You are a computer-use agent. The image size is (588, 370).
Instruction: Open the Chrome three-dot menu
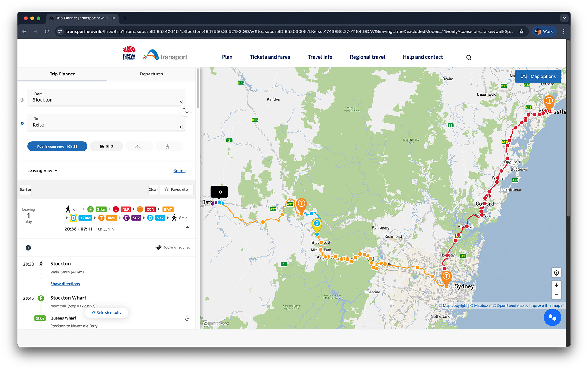point(564,31)
